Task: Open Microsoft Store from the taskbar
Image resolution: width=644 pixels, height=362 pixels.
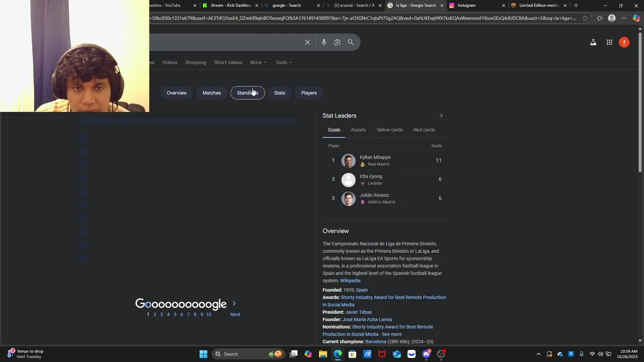Action: pos(353,354)
